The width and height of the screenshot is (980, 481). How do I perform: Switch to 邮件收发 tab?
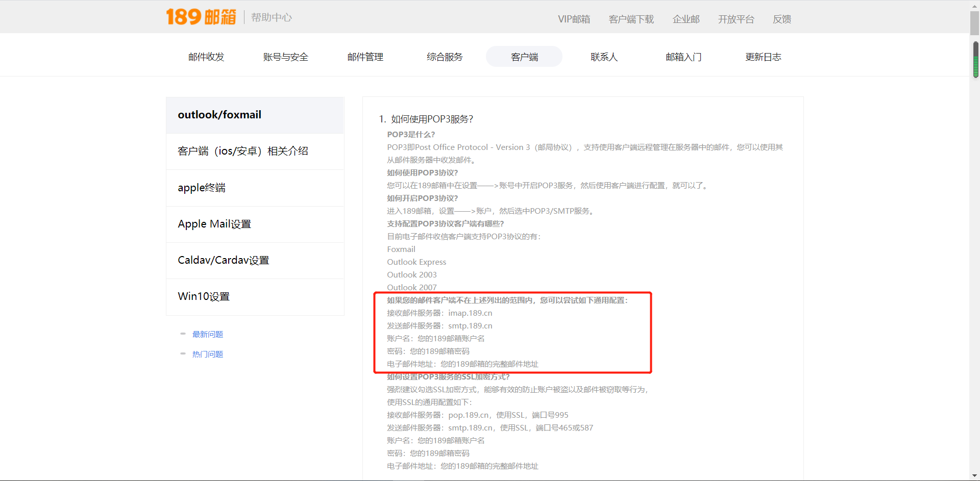coord(206,57)
